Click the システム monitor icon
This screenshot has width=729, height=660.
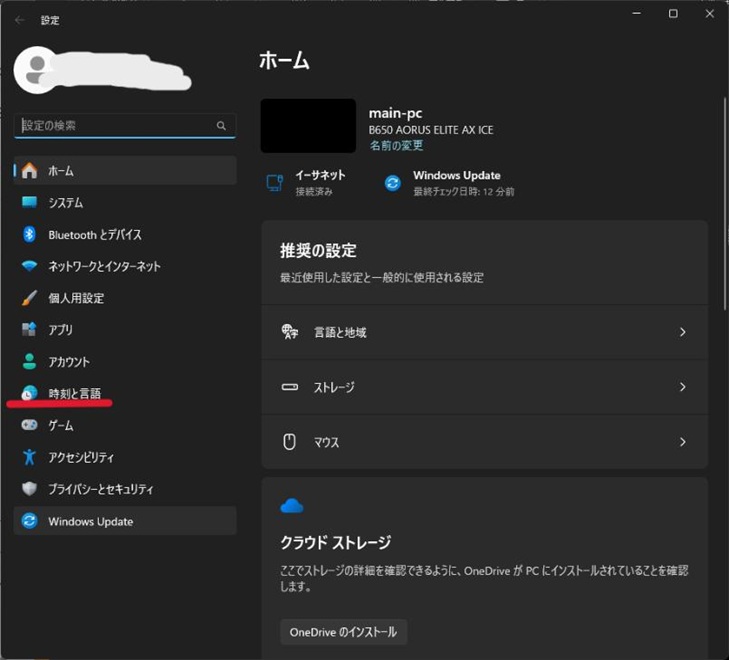tap(29, 203)
